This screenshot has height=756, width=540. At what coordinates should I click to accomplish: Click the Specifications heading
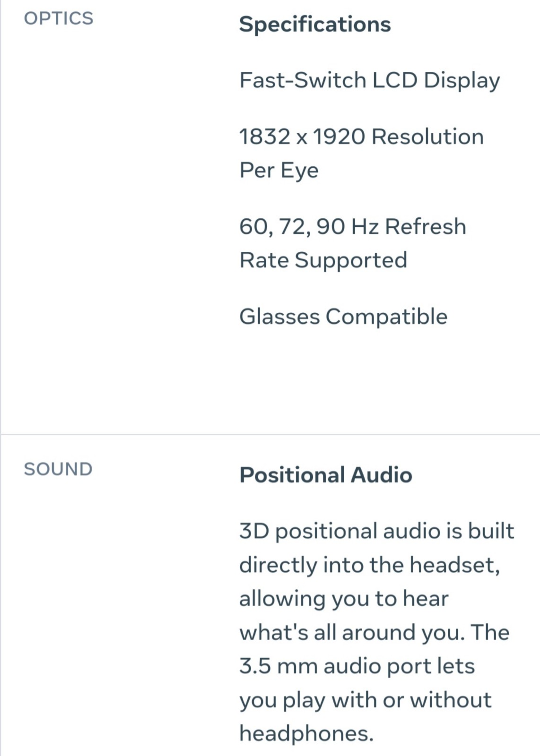tap(315, 25)
